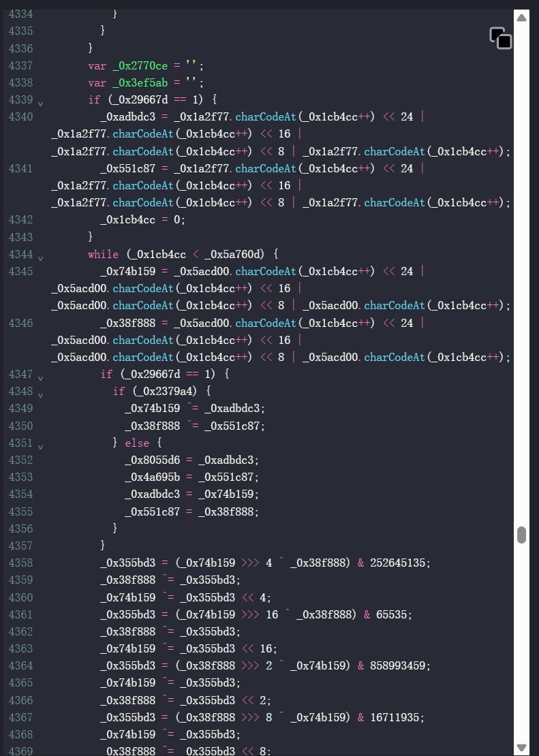Click line number 4342 in the gutter
The image size is (539, 756).
pos(20,219)
